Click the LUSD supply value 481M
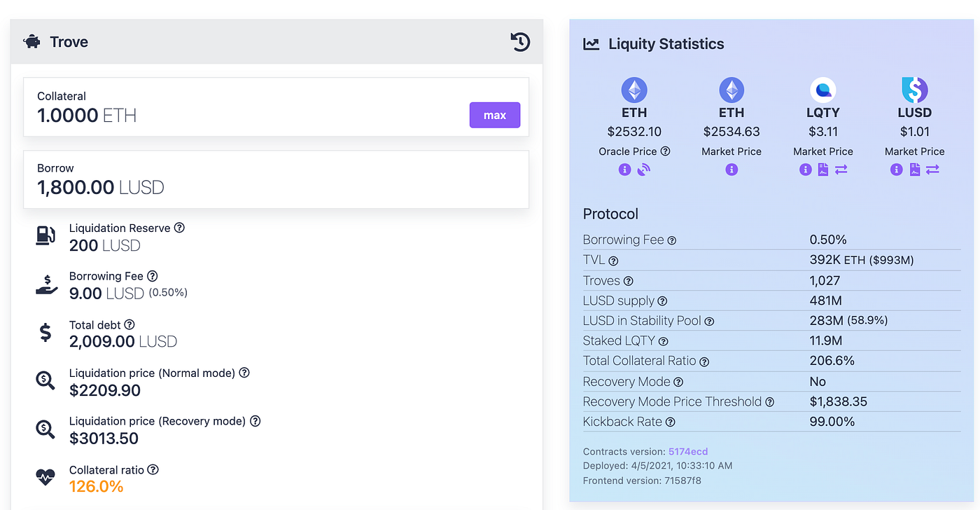The height and width of the screenshot is (510, 980). pos(826,301)
